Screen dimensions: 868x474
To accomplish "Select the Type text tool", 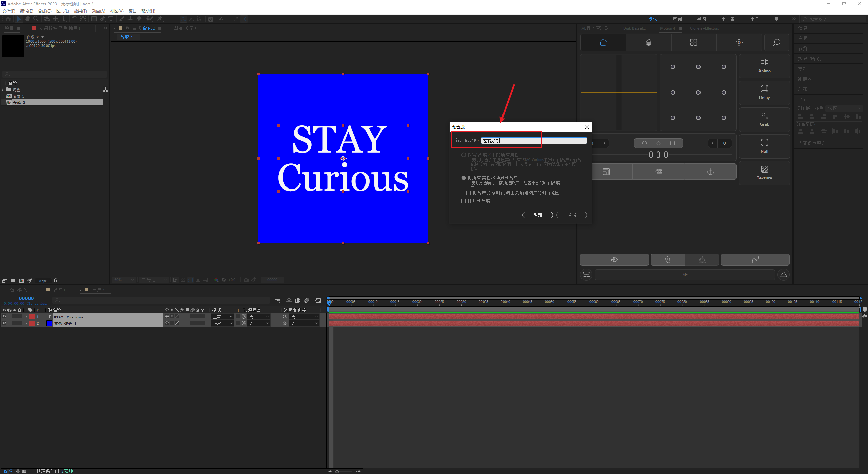I will click(x=111, y=19).
